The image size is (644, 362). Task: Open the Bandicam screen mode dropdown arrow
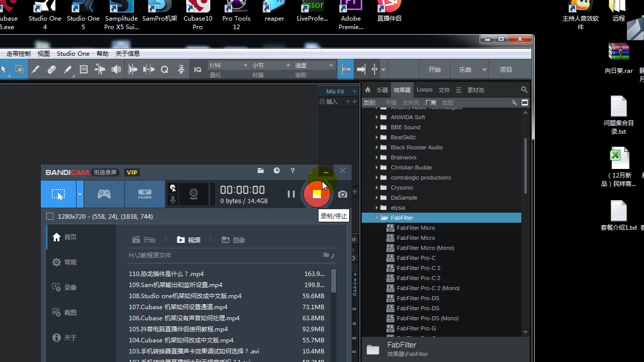pos(80,194)
